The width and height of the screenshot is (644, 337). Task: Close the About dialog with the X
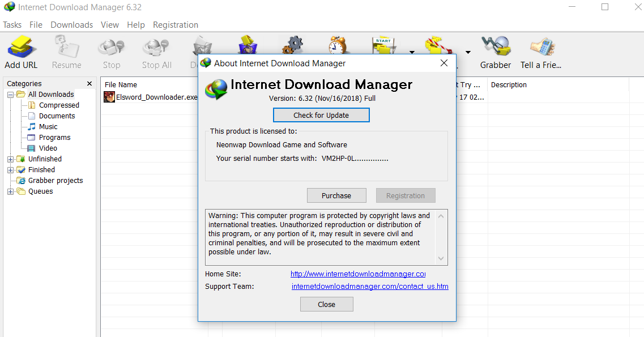444,63
